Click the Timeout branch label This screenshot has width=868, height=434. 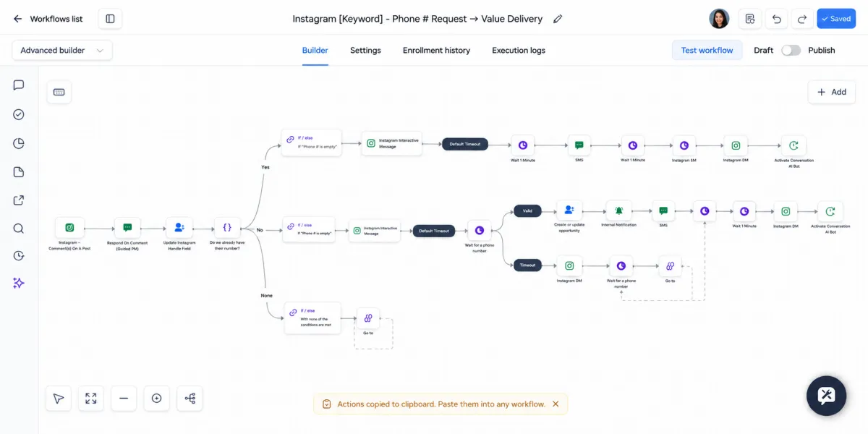(x=527, y=265)
